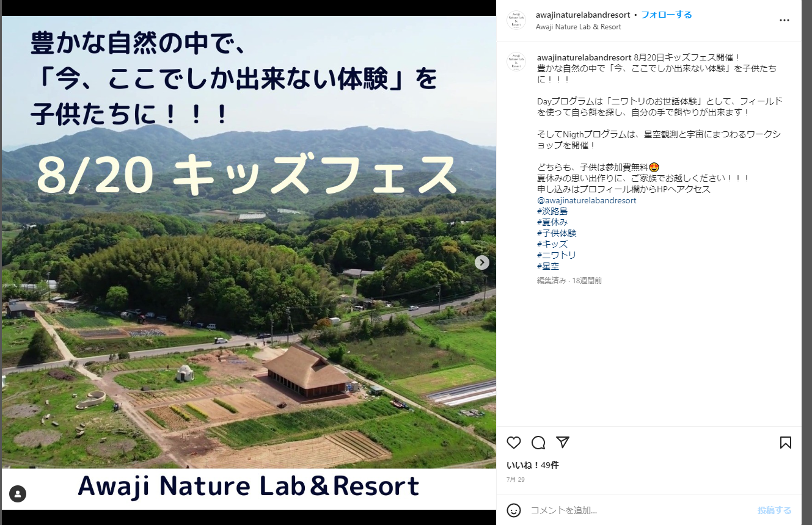Open the three-dot more options menu

785,20
